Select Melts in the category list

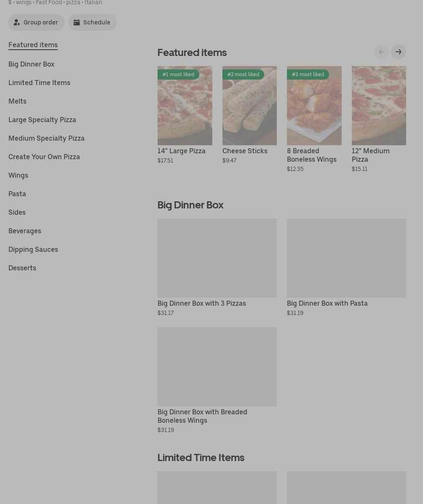click(17, 101)
